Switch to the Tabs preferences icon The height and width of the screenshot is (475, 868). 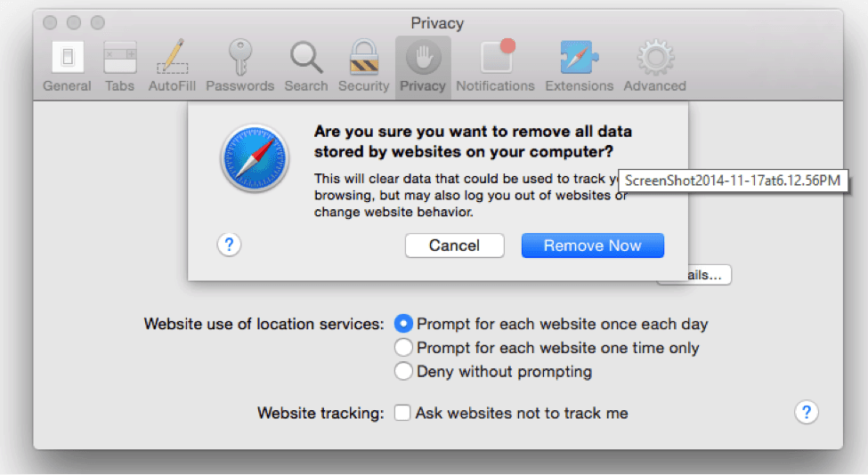119,67
